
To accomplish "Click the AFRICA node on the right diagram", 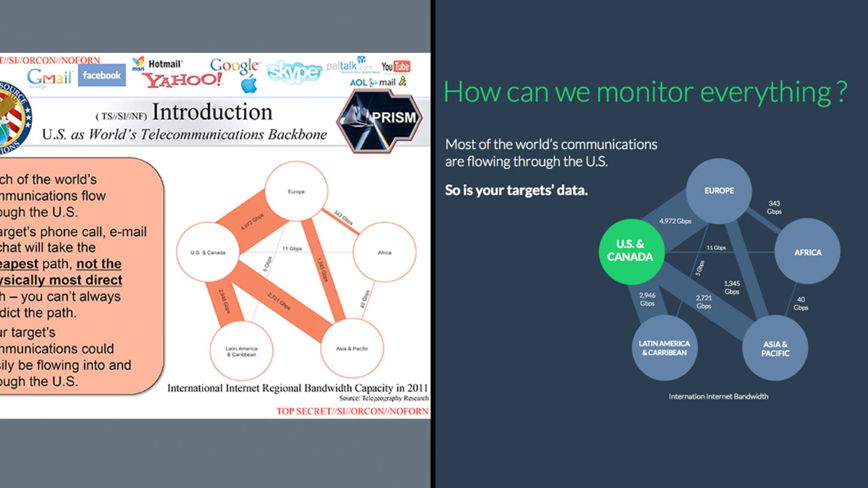I will tap(807, 253).
